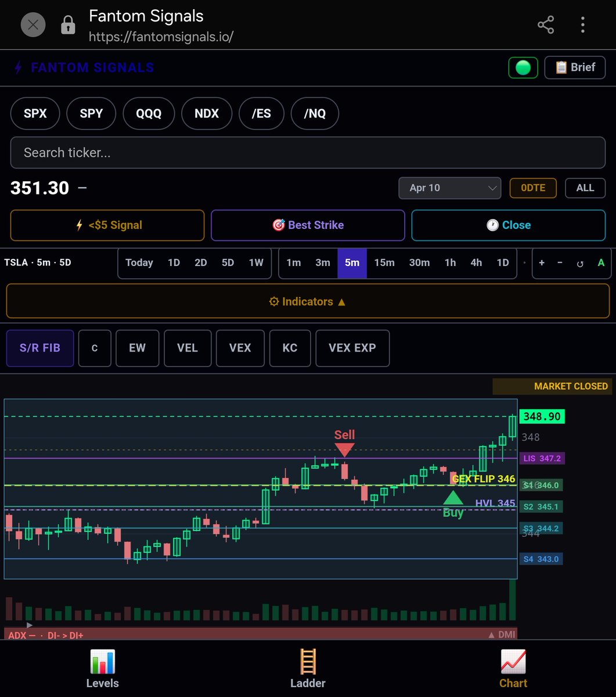Click the 348.90 current price label

(x=542, y=416)
